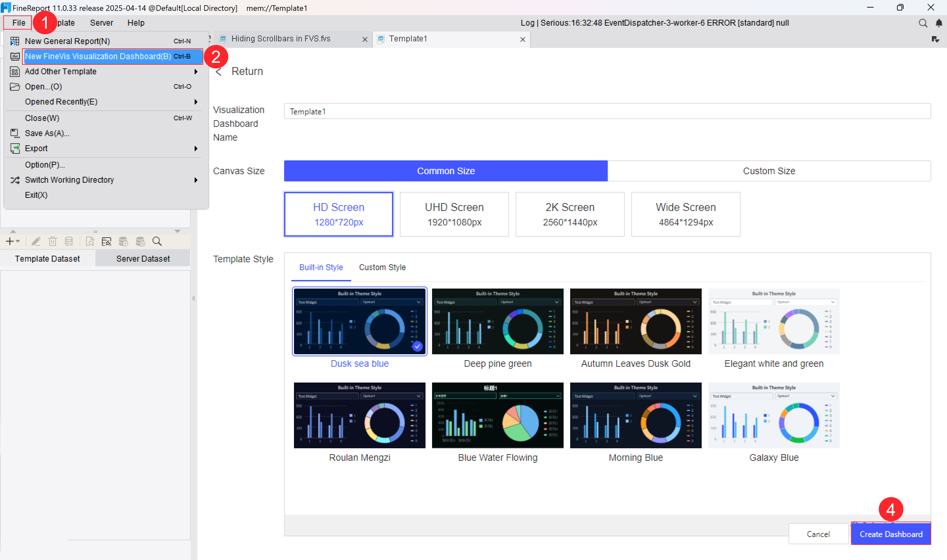The width and height of the screenshot is (947, 560).
Task: Switch to Server Dataset tab
Action: [x=143, y=259]
